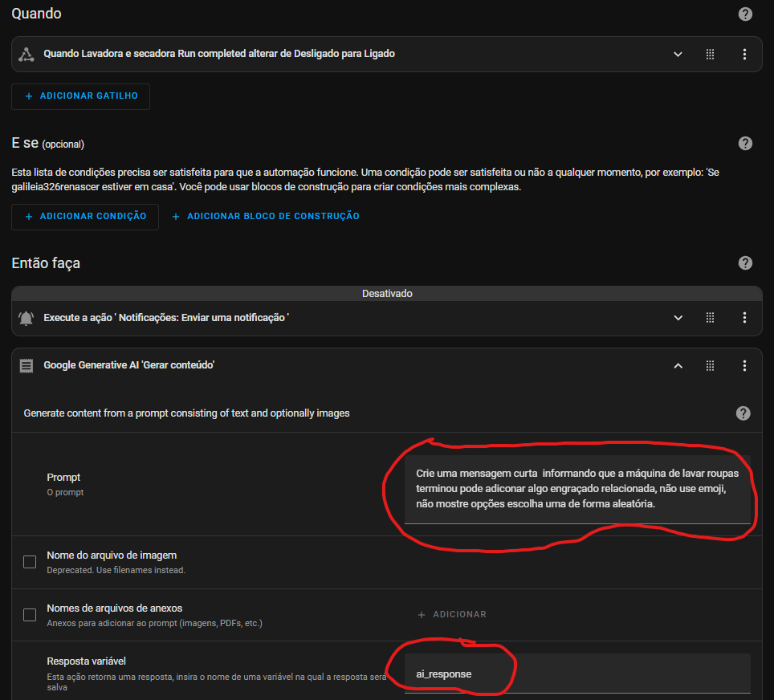Click the Resposta variável label
This screenshot has width=774, height=700.
coord(87,661)
